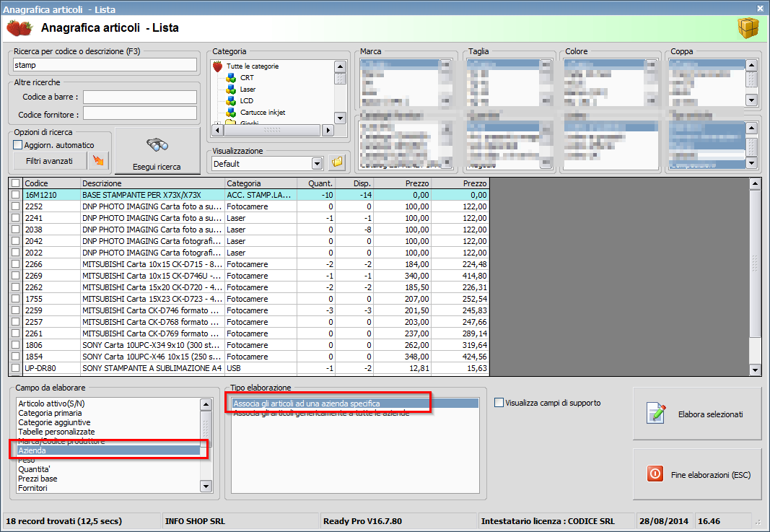The width and height of the screenshot is (770, 532).
Task: Click the category tree's scroll down arrow
Action: click(340, 118)
